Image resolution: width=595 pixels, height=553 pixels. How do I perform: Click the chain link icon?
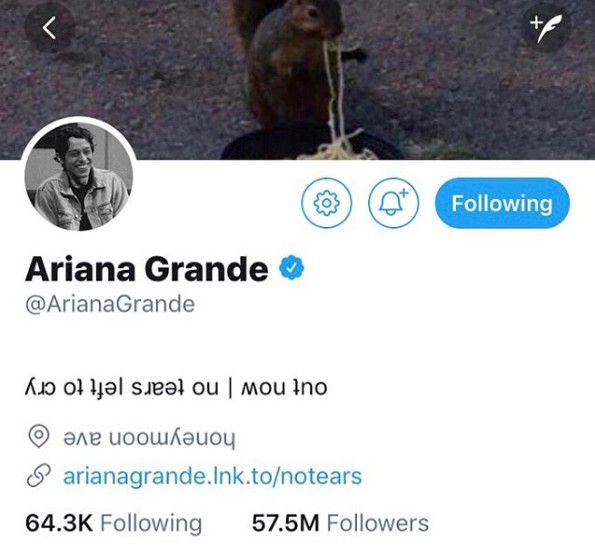point(39,475)
